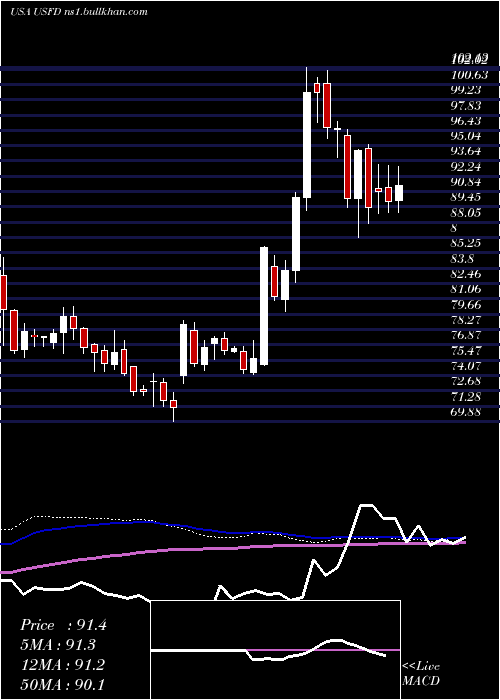
Task: Select the 92.24 price axis label
Action: [466, 167]
